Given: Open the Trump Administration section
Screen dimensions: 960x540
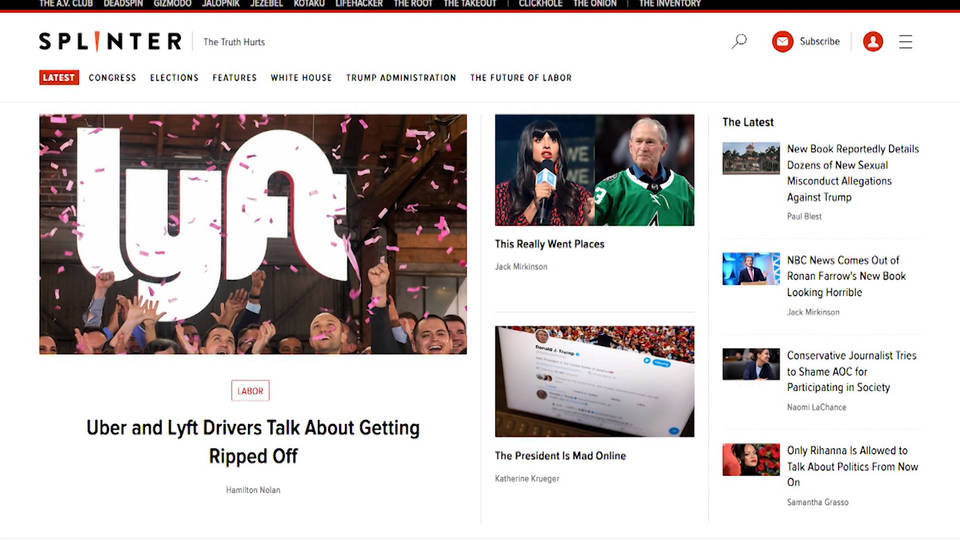Looking at the screenshot, I should coord(401,78).
